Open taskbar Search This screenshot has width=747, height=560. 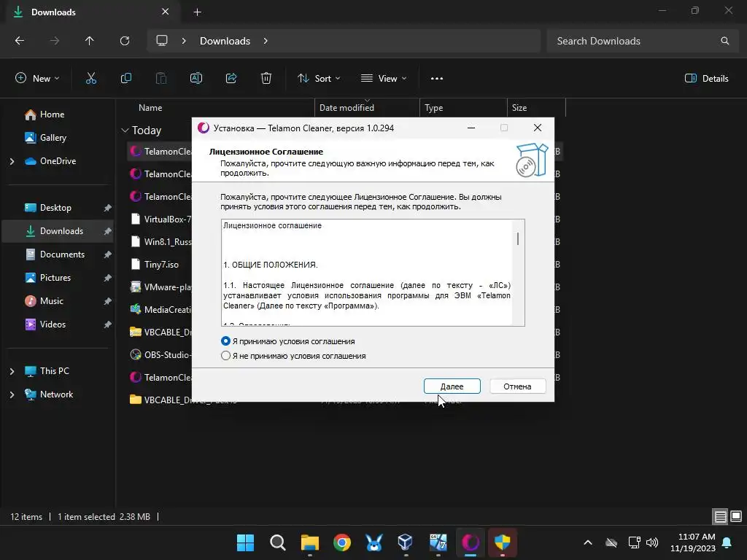coord(278,542)
